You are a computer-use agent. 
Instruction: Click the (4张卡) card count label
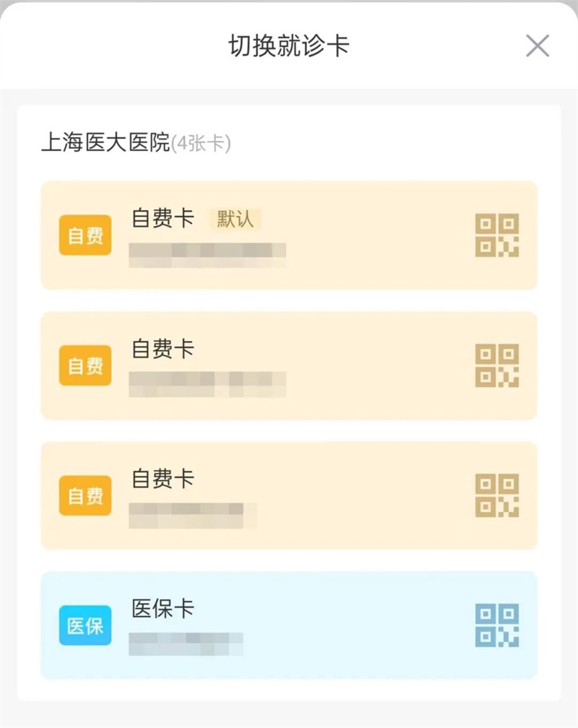[x=201, y=143]
